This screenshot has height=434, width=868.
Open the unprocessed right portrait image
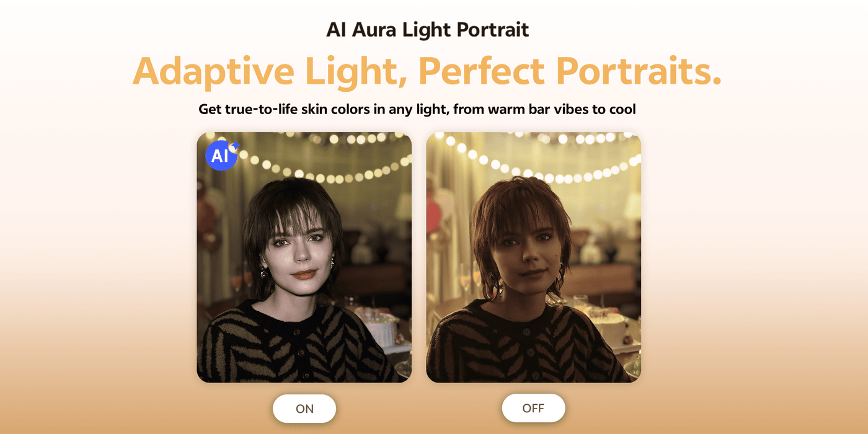pos(534,257)
